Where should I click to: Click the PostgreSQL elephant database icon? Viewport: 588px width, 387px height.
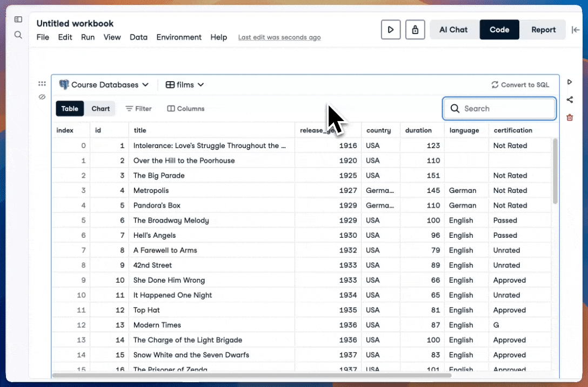[64, 85]
